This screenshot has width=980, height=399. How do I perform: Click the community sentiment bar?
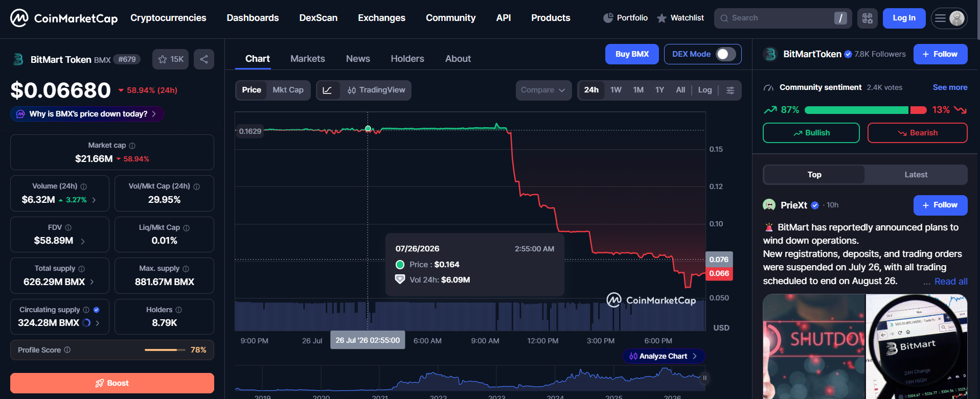(865, 110)
